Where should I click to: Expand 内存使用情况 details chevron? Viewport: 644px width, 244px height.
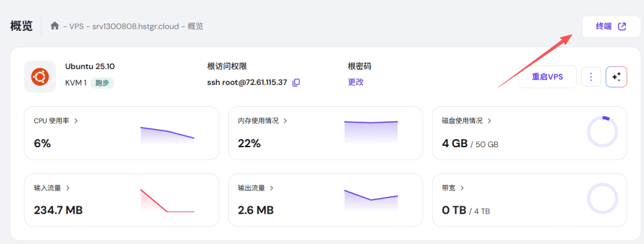click(286, 121)
